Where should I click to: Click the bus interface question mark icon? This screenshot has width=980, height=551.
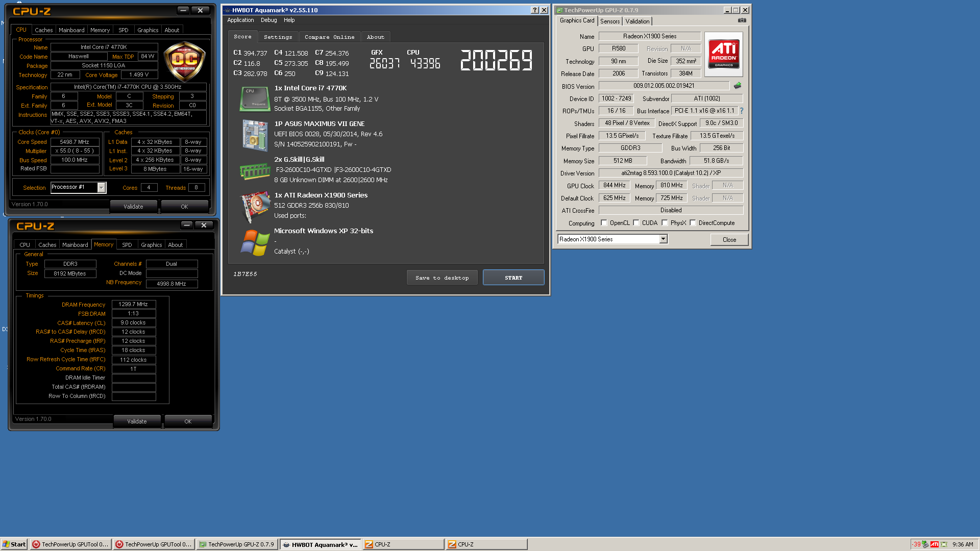pyautogui.click(x=742, y=111)
